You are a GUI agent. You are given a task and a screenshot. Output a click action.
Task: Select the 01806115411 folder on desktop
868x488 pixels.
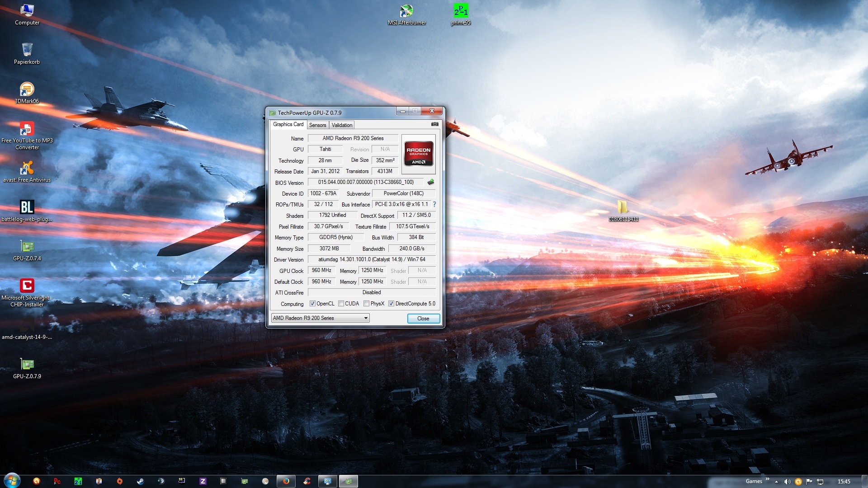(624, 211)
